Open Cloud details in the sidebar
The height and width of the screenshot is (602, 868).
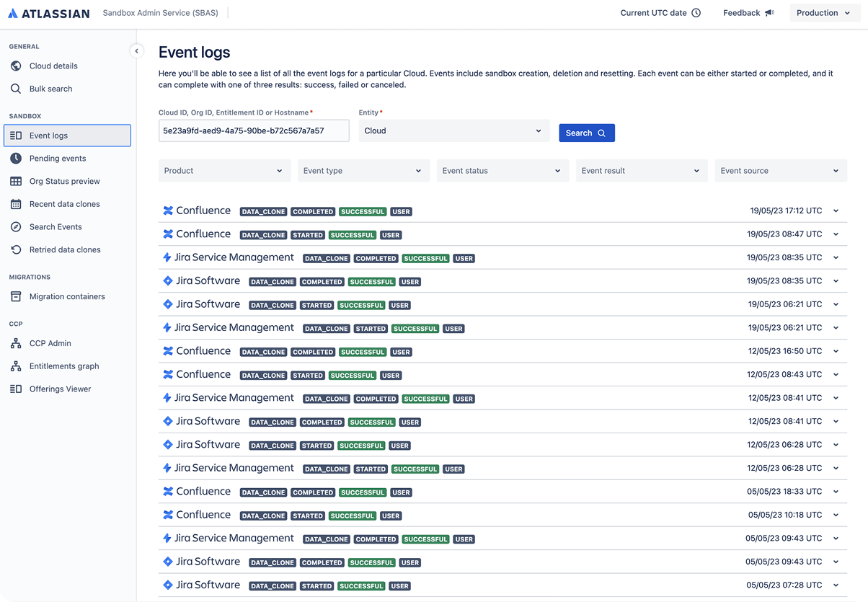(x=67, y=66)
